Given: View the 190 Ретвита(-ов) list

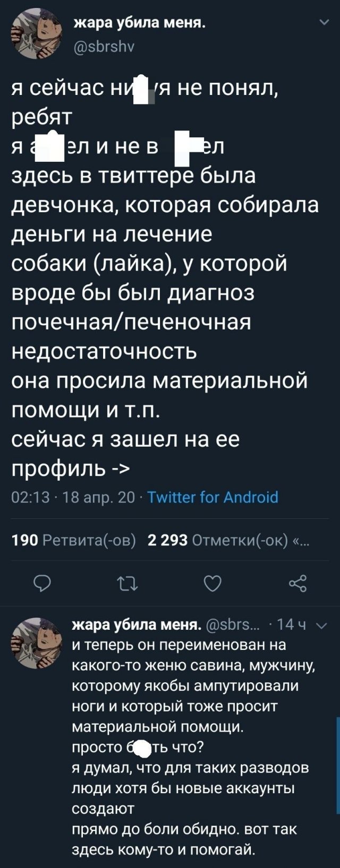Looking at the screenshot, I should [73, 540].
